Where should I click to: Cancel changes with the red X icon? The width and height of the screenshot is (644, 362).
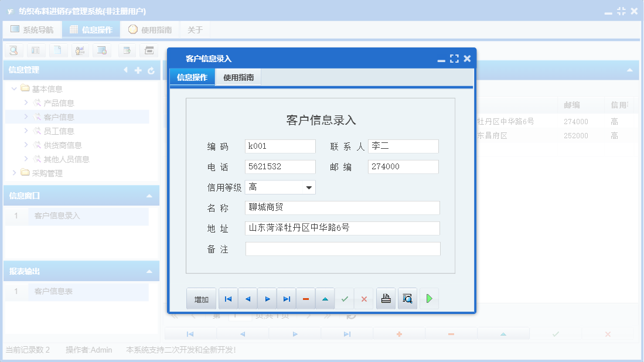point(364,298)
